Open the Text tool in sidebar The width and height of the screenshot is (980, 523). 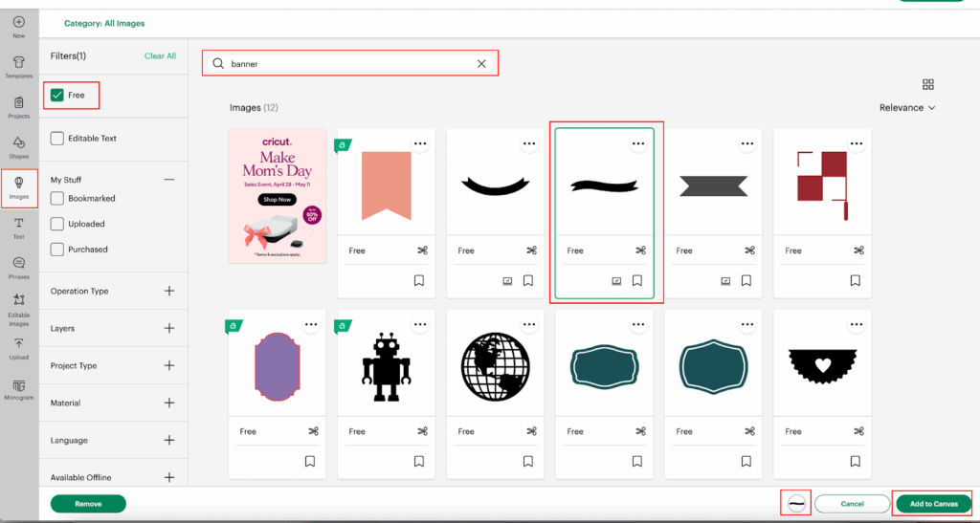tap(18, 227)
